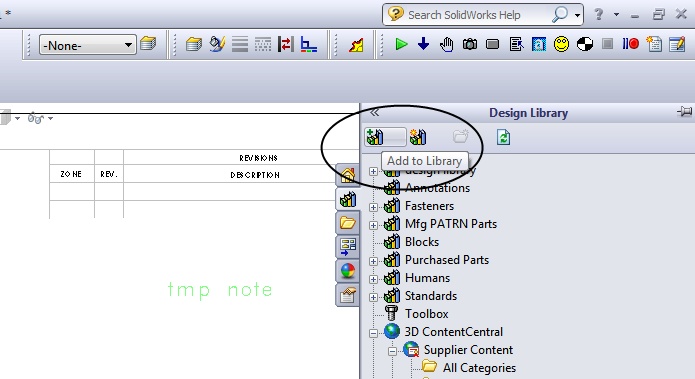Click the red record macro icon
This screenshot has height=379, width=695.
click(630, 44)
